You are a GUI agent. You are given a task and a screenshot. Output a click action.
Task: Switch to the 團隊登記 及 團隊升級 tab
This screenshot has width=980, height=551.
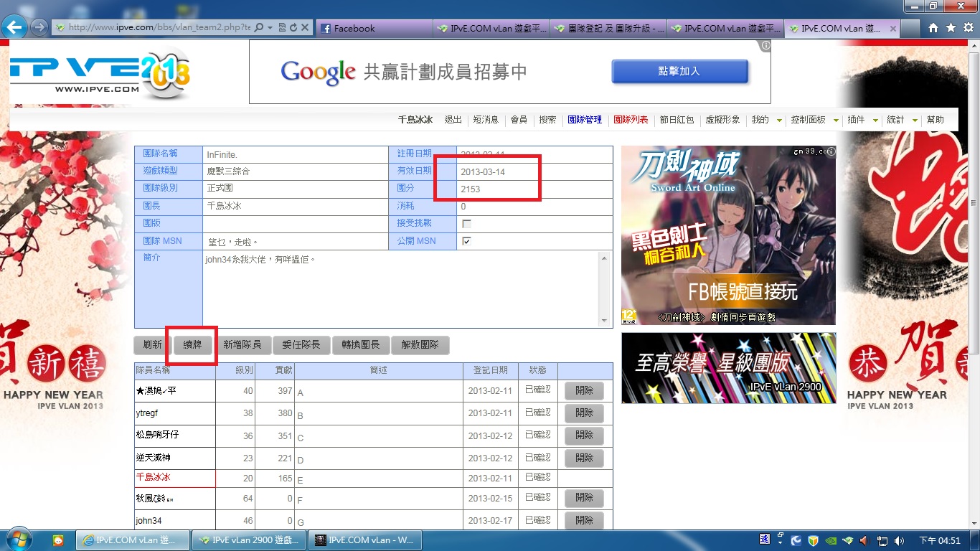pos(608,29)
